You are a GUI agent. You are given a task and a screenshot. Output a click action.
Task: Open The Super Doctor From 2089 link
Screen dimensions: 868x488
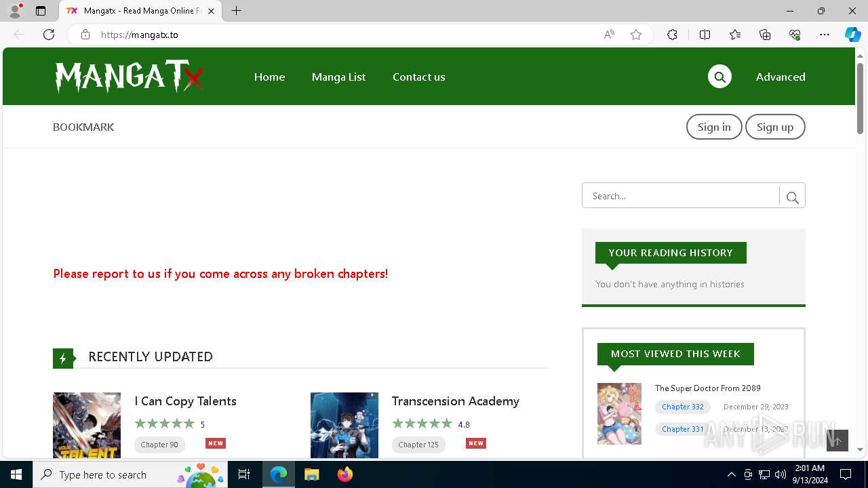pyautogui.click(x=708, y=388)
